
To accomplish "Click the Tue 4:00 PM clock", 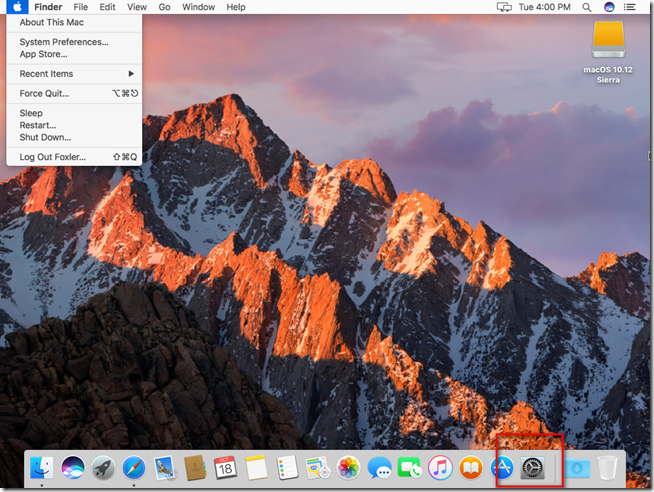I will (x=544, y=7).
